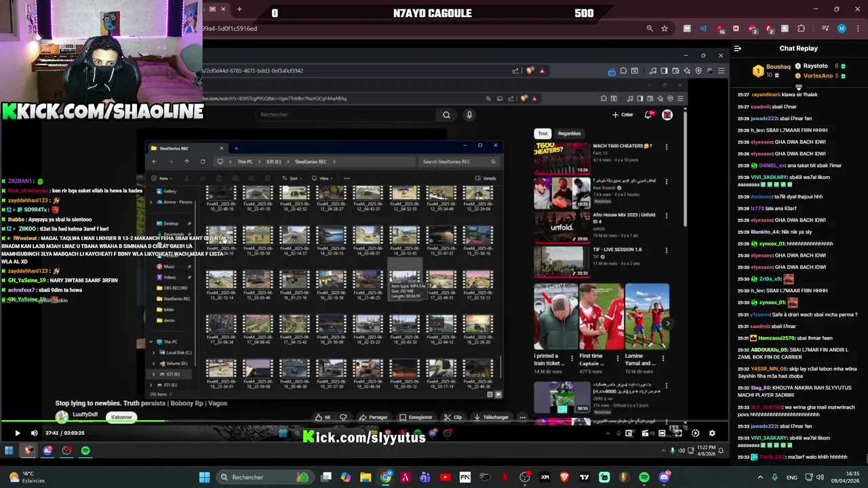Image resolution: width=868 pixels, height=488 pixels.
Task: Open the YouTube account avatar
Action: (667, 115)
